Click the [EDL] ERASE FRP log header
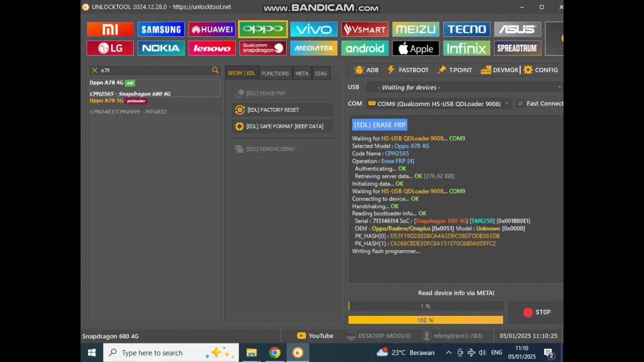 pyautogui.click(x=380, y=125)
